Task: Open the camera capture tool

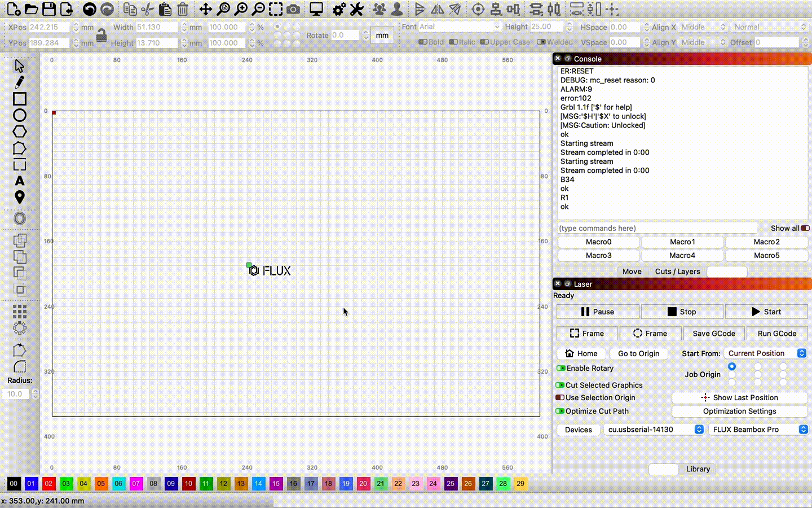Action: [293, 9]
